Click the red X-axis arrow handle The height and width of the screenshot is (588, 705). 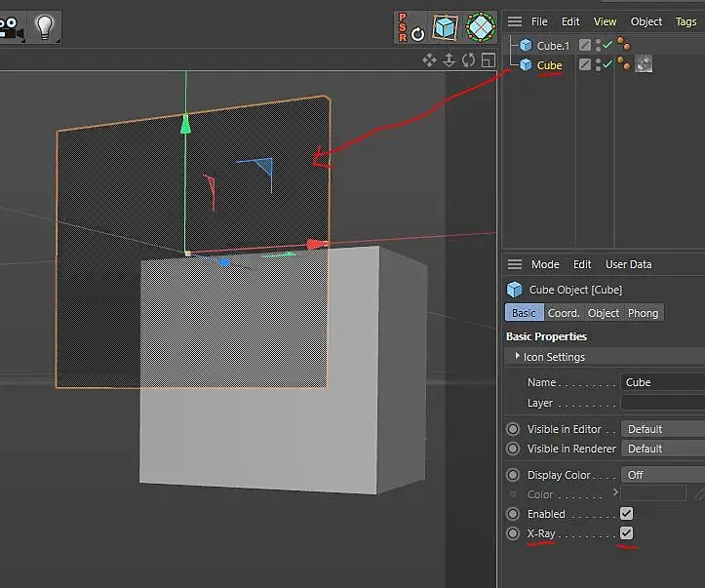click(317, 245)
